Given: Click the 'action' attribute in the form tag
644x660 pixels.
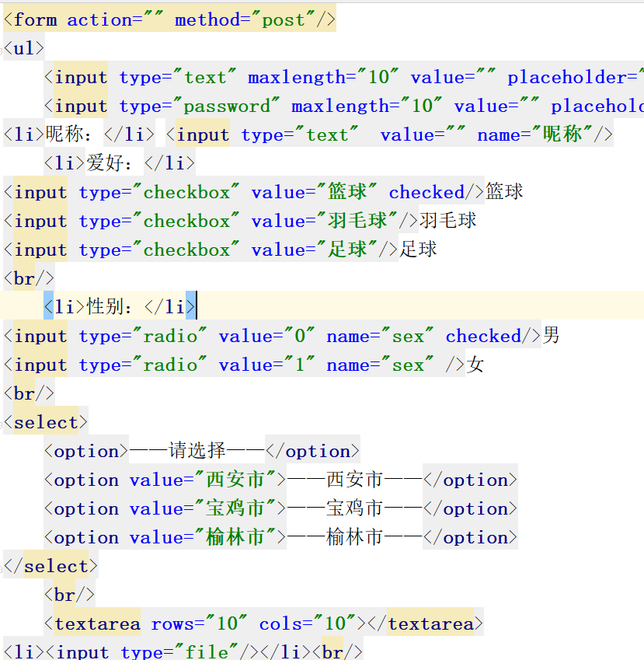Looking at the screenshot, I should pos(99,19).
